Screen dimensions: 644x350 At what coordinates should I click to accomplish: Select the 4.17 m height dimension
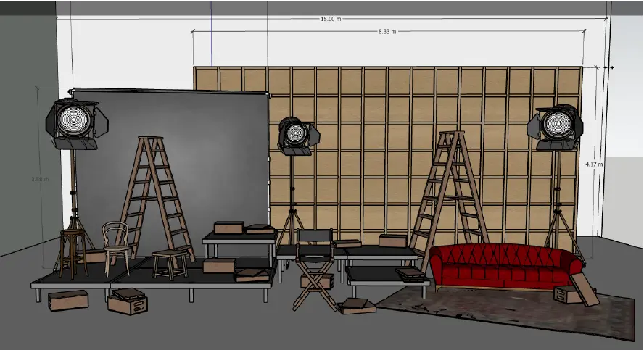click(594, 164)
